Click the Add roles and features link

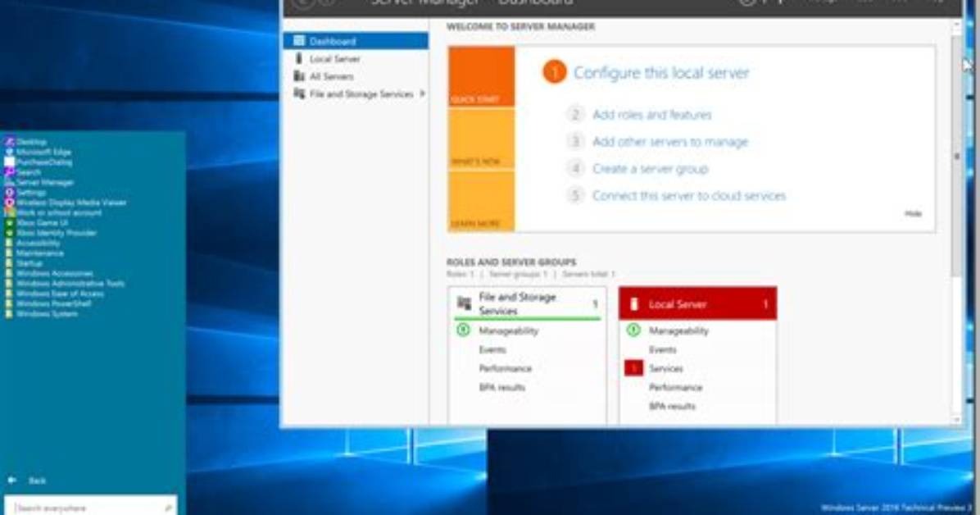click(652, 115)
